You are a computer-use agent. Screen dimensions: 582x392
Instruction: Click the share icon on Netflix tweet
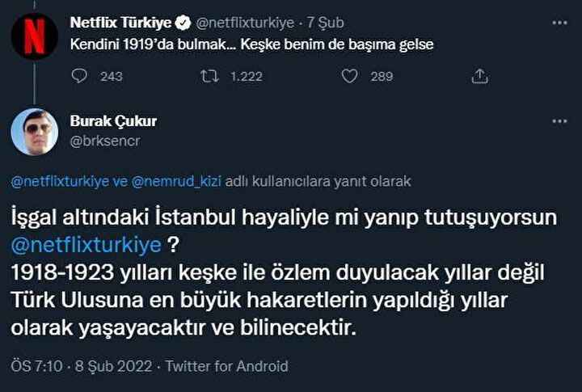(479, 76)
